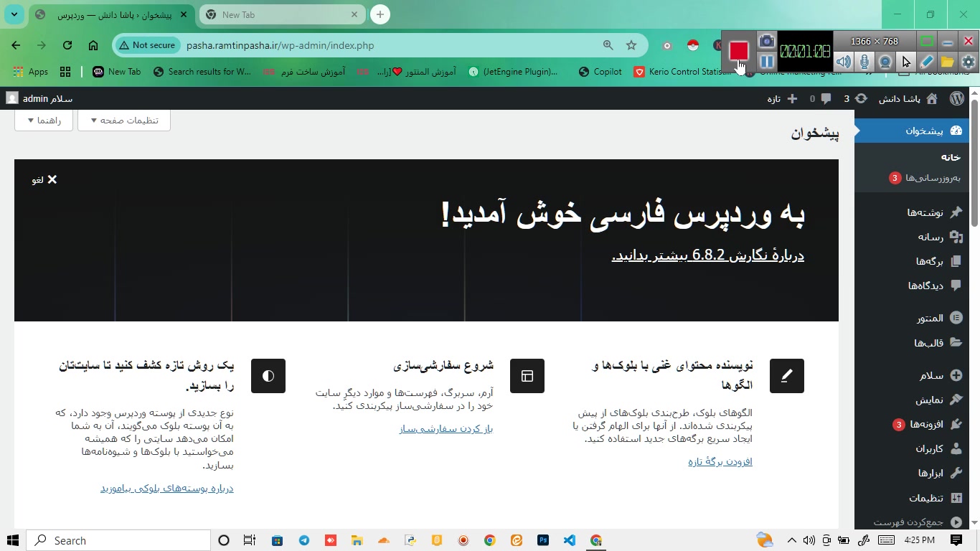Click the برگه‌ها pages icon
Screen dimensions: 980x551
[x=956, y=261]
